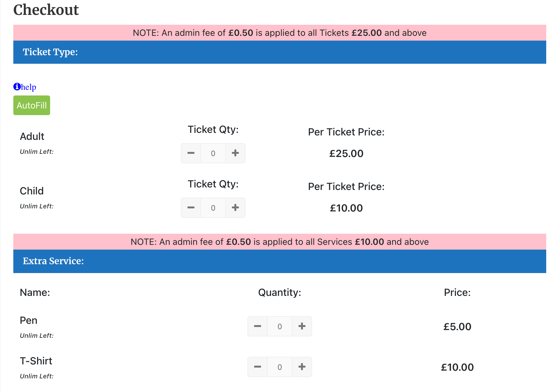Viewport: 557px width, 392px height.
Task: Remove one Pen using minus icon
Action: pyautogui.click(x=258, y=326)
